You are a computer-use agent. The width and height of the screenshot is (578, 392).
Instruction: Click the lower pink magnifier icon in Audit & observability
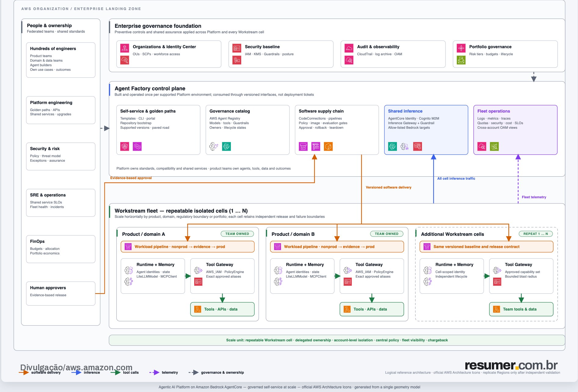349,60
